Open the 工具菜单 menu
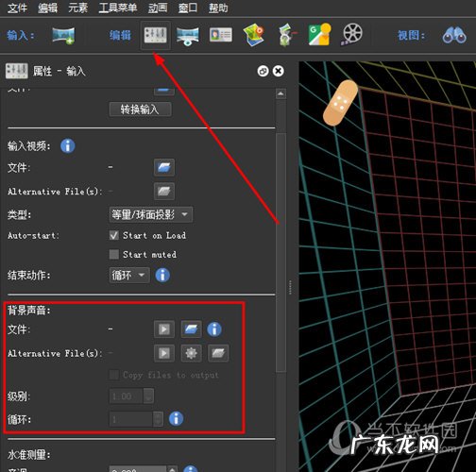This screenshot has width=476, height=472. point(118,8)
